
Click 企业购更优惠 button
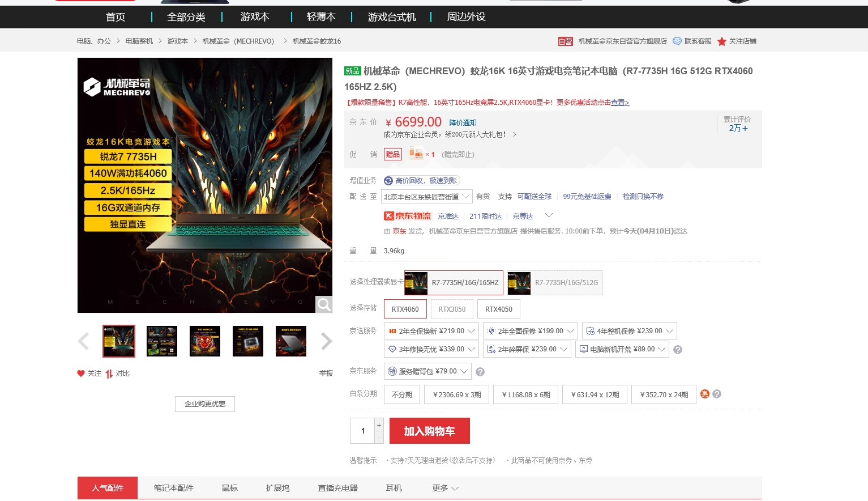[x=205, y=404]
